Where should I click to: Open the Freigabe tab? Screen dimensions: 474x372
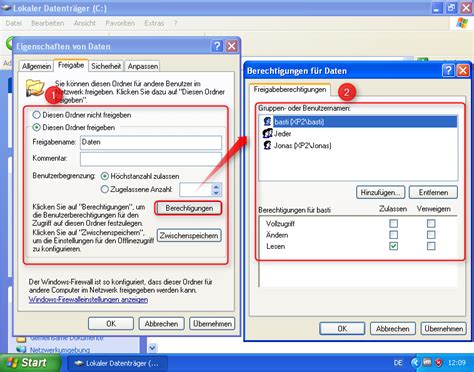click(71, 65)
